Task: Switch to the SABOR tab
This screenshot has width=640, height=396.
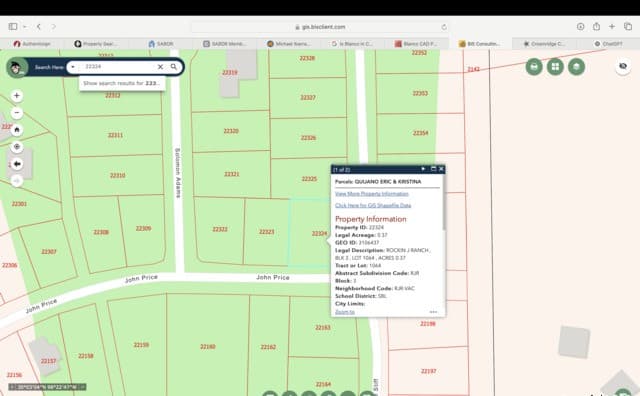Action: 161,44
